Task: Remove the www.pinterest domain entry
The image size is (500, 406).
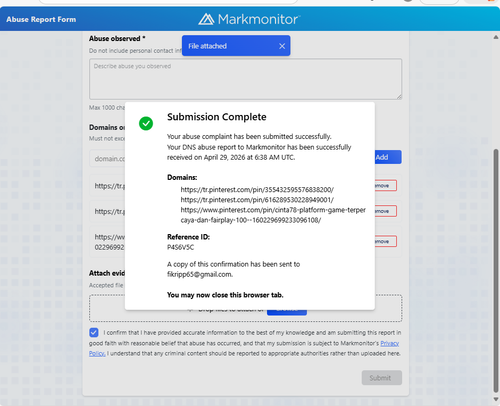Action: 385,241
